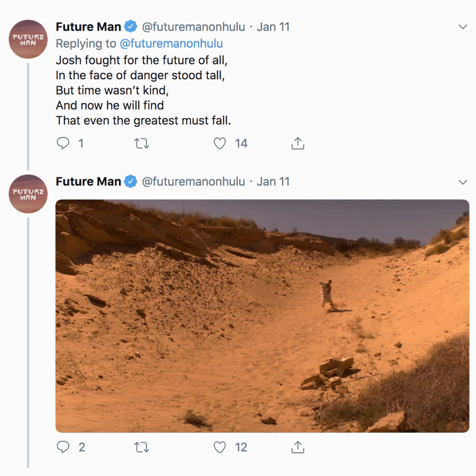Open the @futuremanonhulu profile from the first tweet
The width and height of the screenshot is (476, 476).
point(193,26)
